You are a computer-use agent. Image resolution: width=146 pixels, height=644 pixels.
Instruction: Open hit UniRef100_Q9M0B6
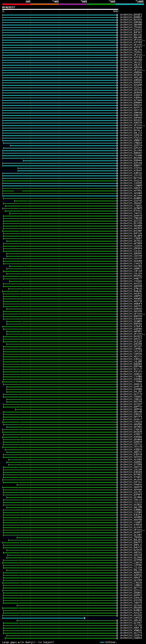tap(131, 22)
